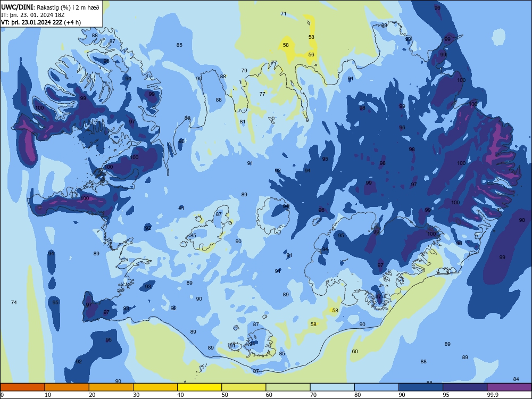Click the light green 60–70 legend swatch
This screenshot has height=399, width=532.
[x=288, y=387]
